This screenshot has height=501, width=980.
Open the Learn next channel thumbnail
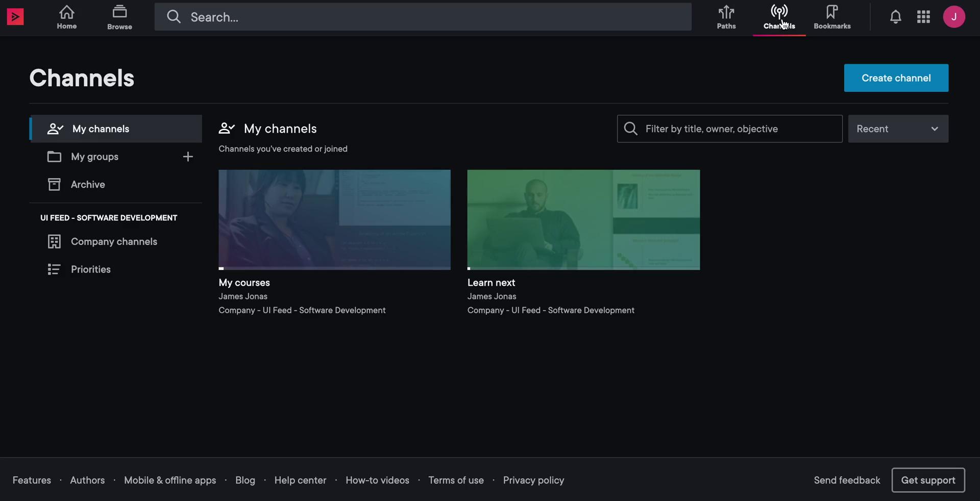pyautogui.click(x=583, y=220)
